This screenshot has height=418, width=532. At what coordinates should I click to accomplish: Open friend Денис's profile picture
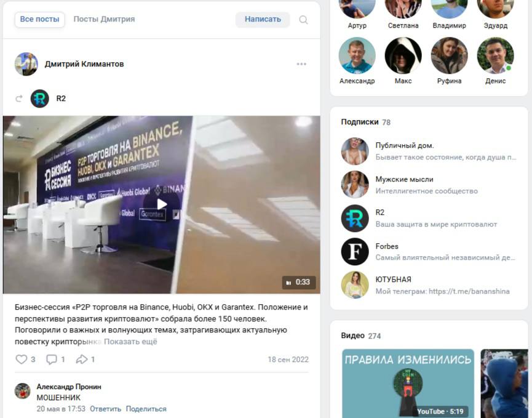coord(495,55)
